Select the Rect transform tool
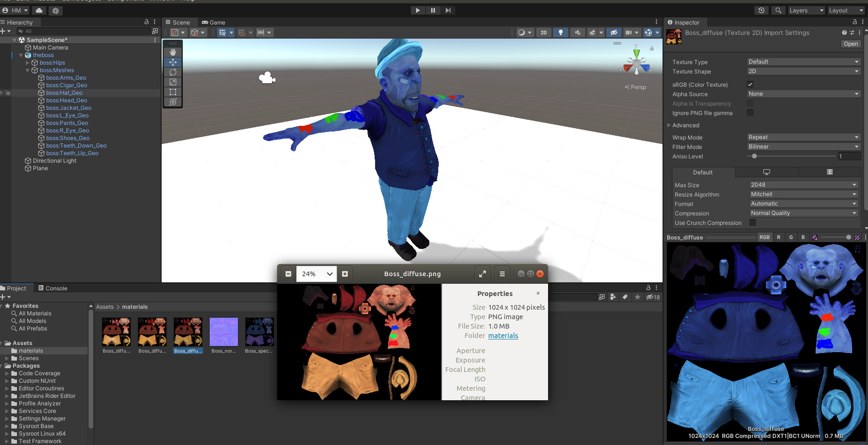Image resolution: width=868 pixels, height=445 pixels. 172,92
